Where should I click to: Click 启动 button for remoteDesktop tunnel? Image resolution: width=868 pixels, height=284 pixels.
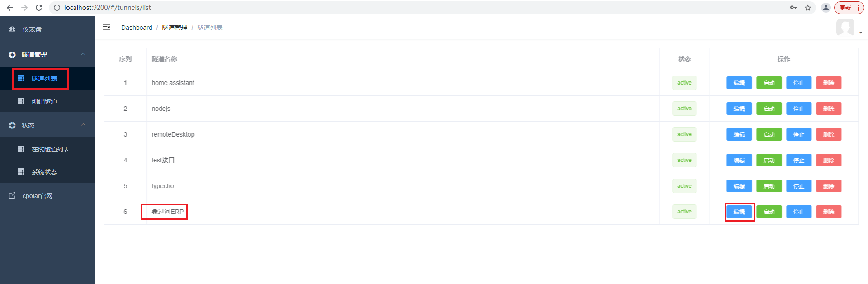click(769, 134)
